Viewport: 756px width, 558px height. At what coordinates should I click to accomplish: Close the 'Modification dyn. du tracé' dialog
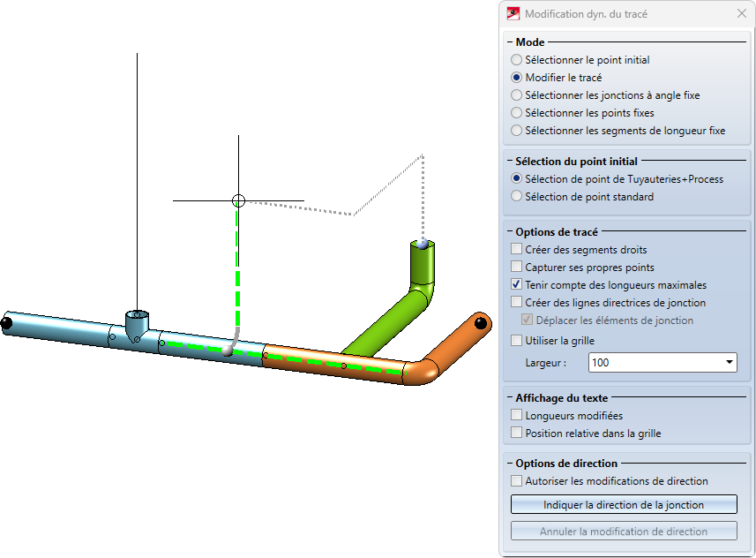742,13
